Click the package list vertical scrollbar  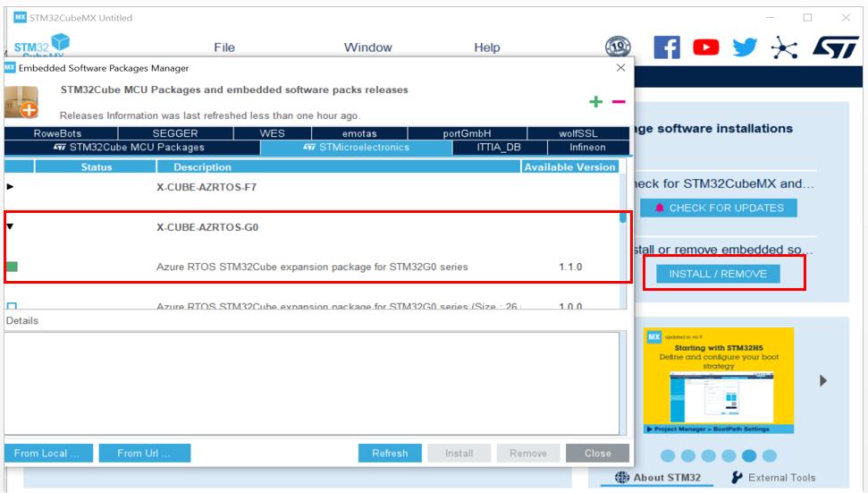pyautogui.click(x=623, y=233)
